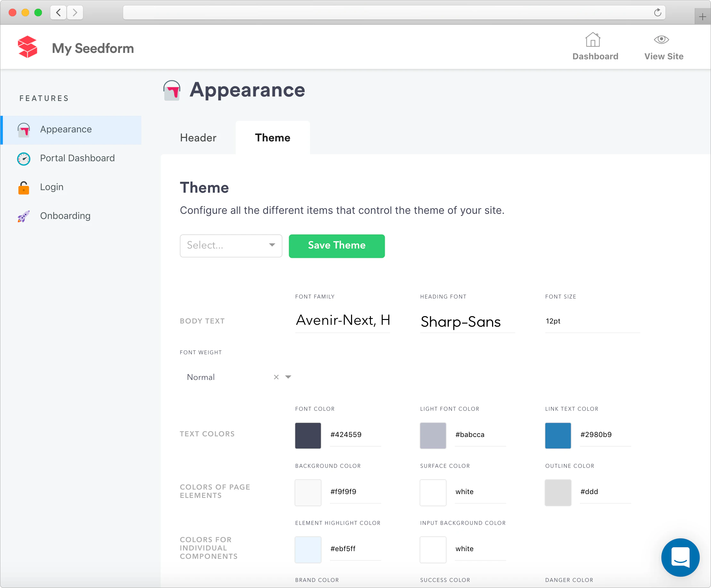
Task: Click the Seedform logo icon
Action: 29,47
